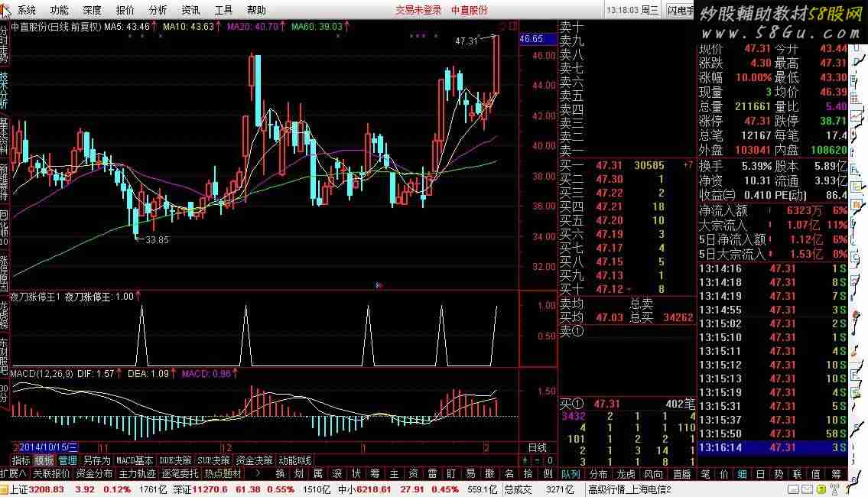Switch to 分布 order panel tab
Screen dimensions: 868x497
click(598, 474)
